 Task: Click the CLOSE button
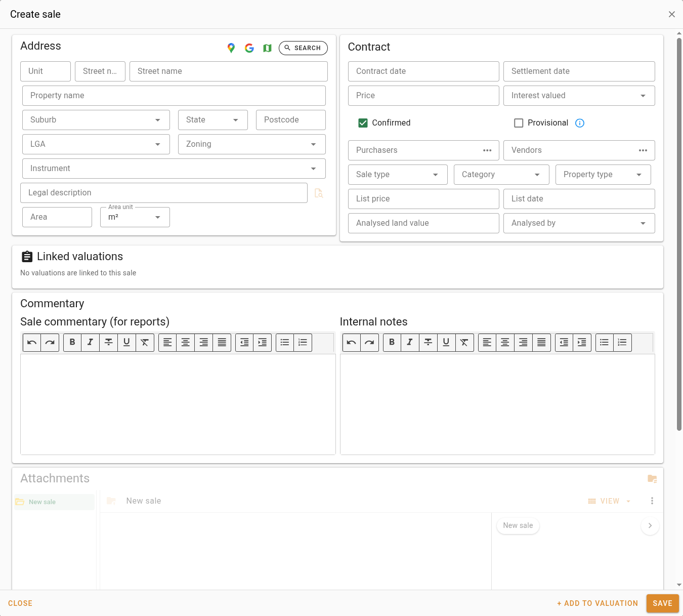coord(20,603)
